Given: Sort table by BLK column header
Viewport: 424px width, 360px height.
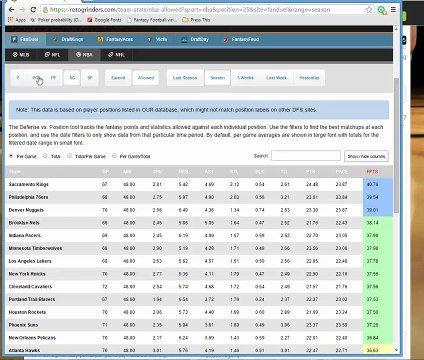Looking at the screenshot, I should pyautogui.click(x=260, y=172).
